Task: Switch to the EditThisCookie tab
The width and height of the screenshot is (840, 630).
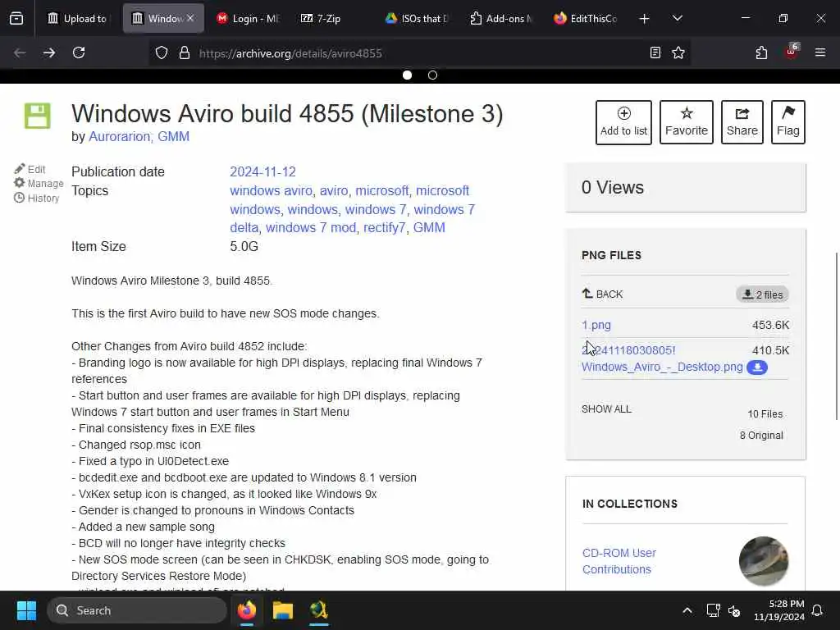Action: coord(586,18)
